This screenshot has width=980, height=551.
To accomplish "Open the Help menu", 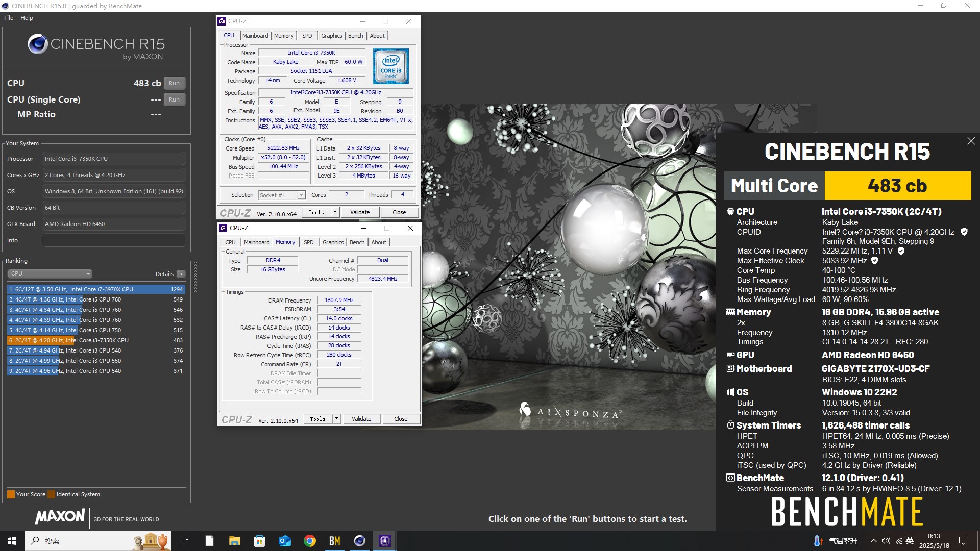I will point(27,18).
